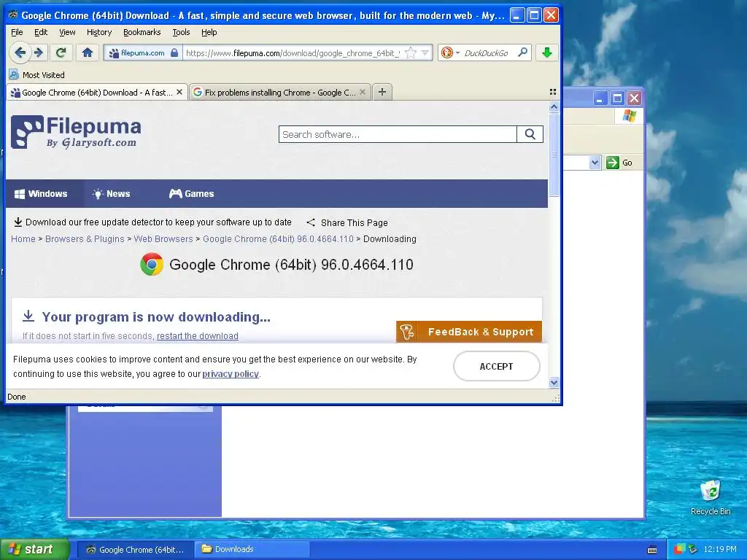Select Google Chrome (64bit) taskbar button
747x560 pixels.
(x=135, y=549)
